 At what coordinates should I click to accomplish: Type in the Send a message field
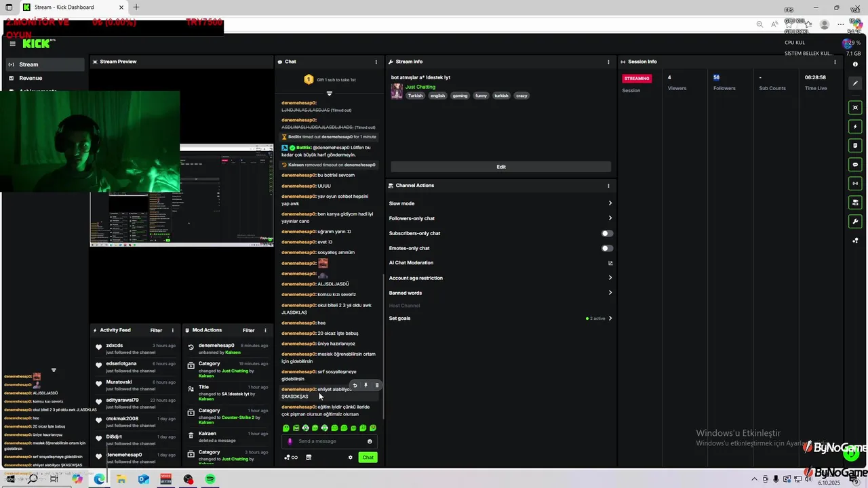(x=331, y=441)
